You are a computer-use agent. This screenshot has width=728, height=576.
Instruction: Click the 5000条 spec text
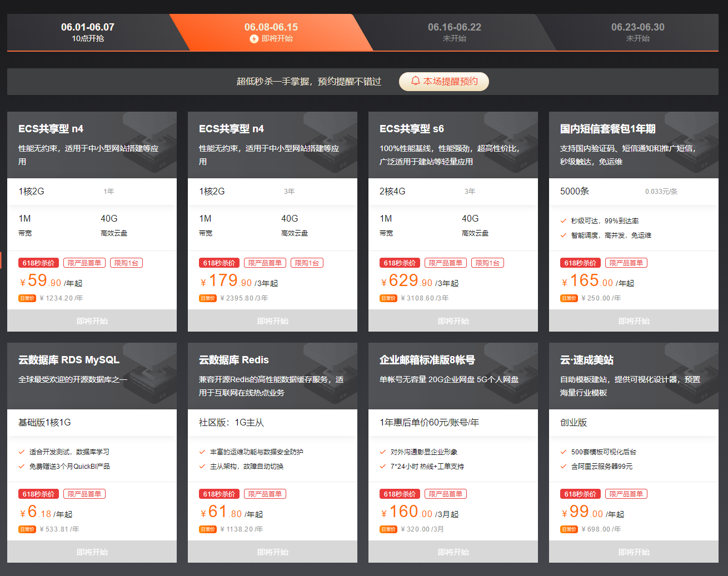(575, 192)
